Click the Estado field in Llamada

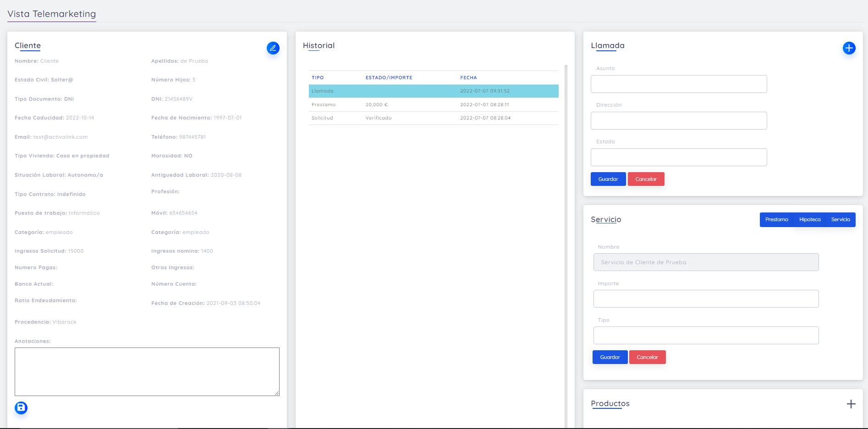[x=678, y=157]
